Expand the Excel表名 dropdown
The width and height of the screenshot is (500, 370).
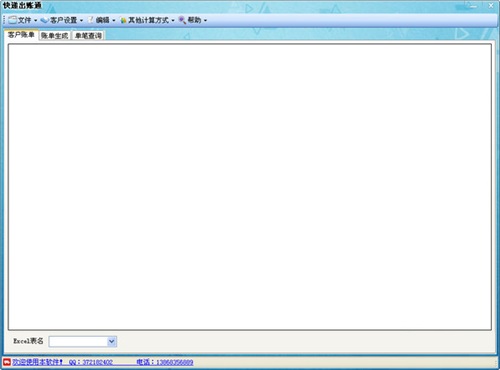point(112,341)
